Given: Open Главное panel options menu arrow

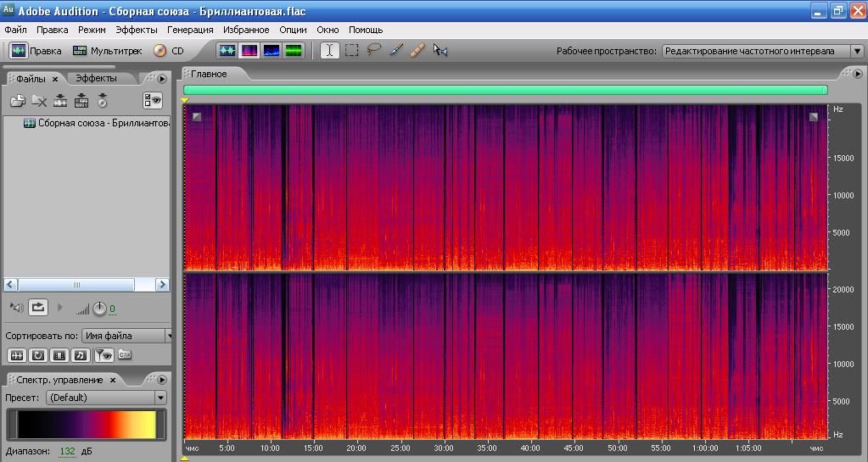Looking at the screenshot, I should click(x=858, y=74).
